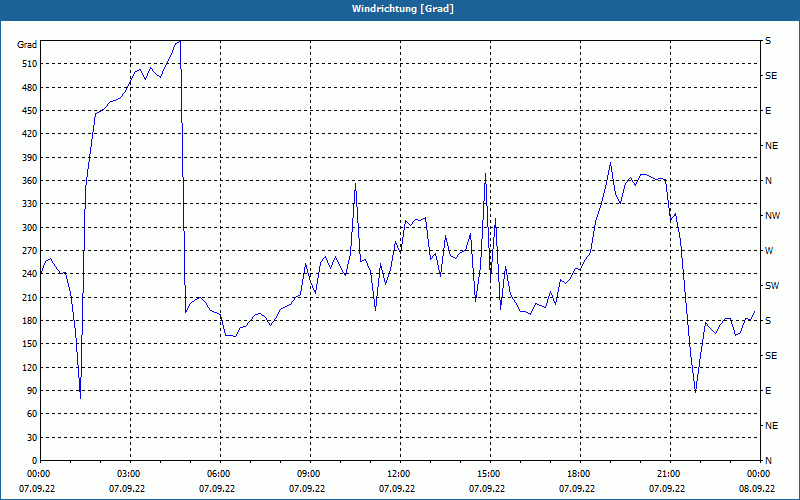Click the 180 value on the degree axis
The image size is (800, 500).
tap(29, 321)
